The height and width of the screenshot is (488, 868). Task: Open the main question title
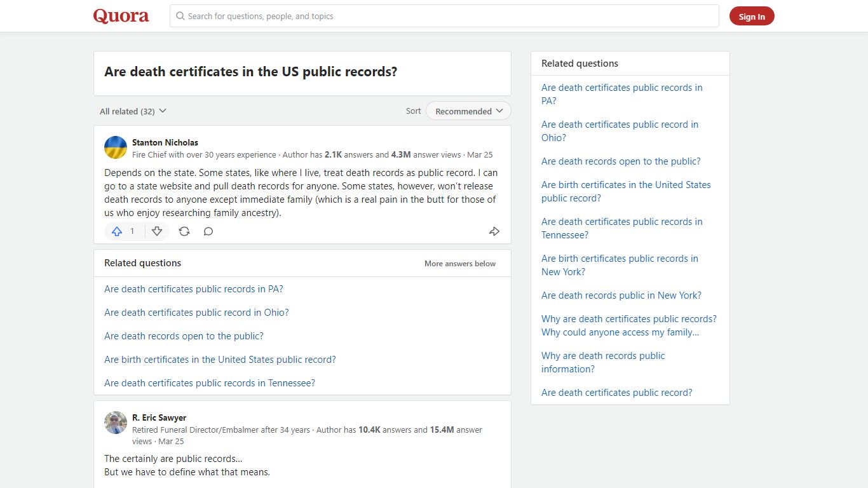pos(251,72)
